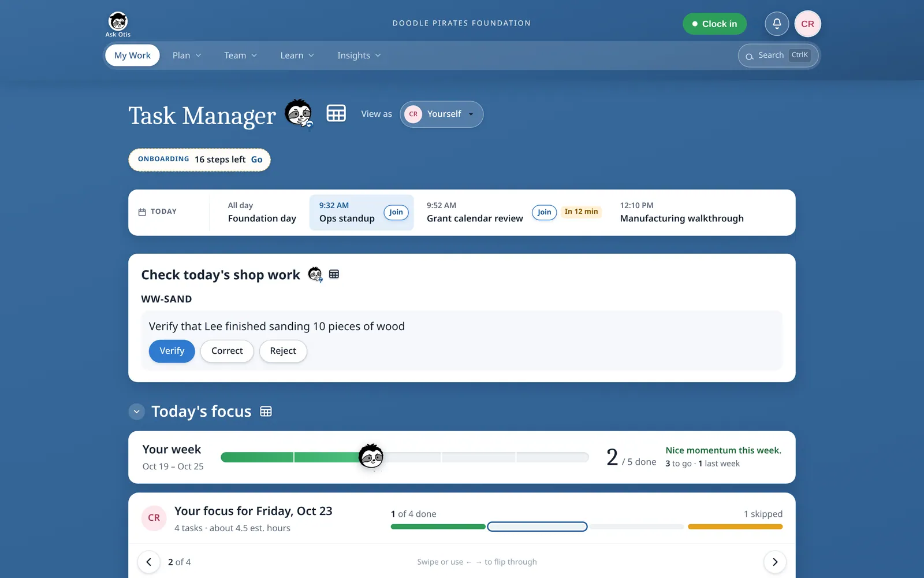Viewport: 924px width, 578px height.
Task: Go to previous focus task with left arrow
Action: click(149, 562)
